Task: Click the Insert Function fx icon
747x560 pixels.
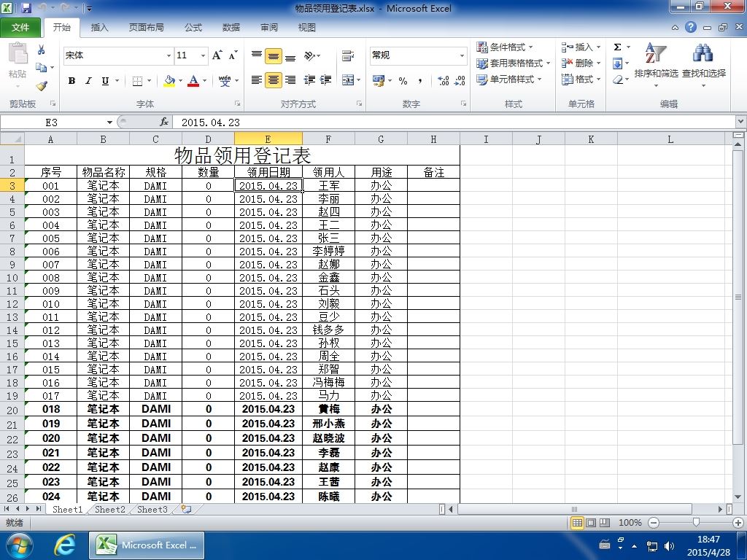Action: (164, 122)
